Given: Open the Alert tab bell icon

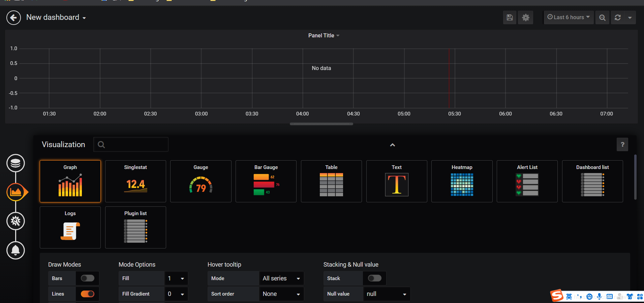Looking at the screenshot, I should click(x=16, y=250).
